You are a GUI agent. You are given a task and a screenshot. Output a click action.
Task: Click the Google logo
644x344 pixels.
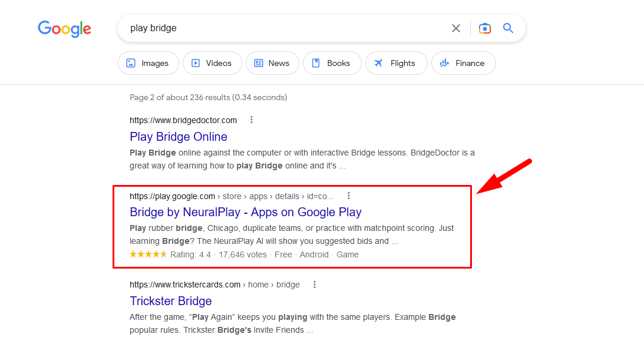pos(64,29)
